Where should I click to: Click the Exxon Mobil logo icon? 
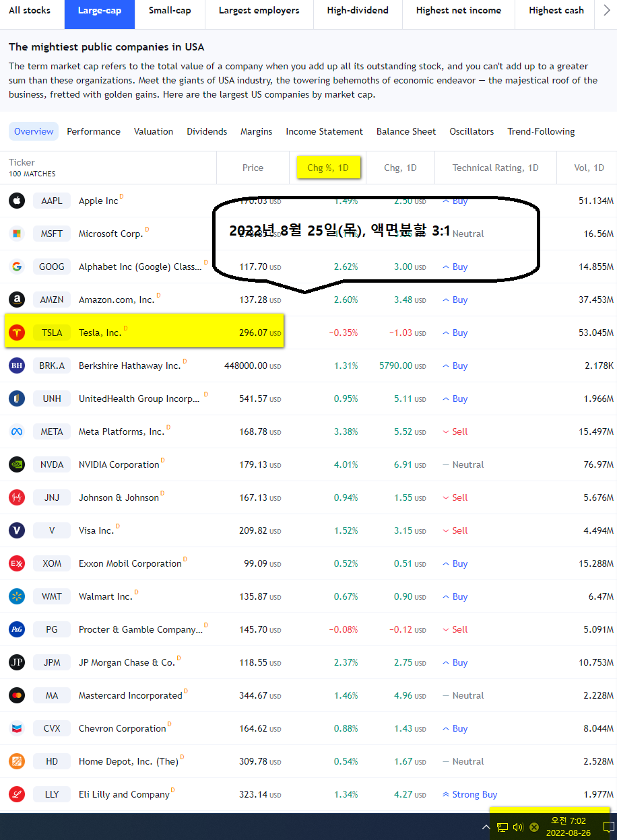[17, 563]
